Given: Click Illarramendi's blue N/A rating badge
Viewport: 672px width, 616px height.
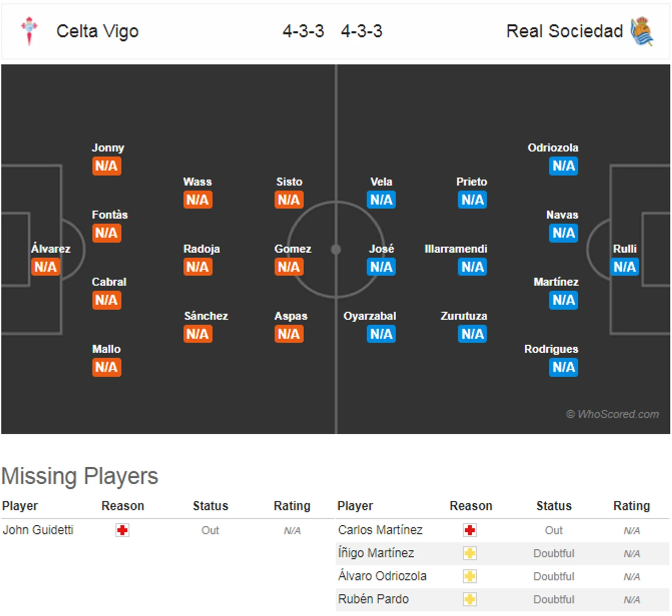Looking at the screenshot, I should pos(472,267).
